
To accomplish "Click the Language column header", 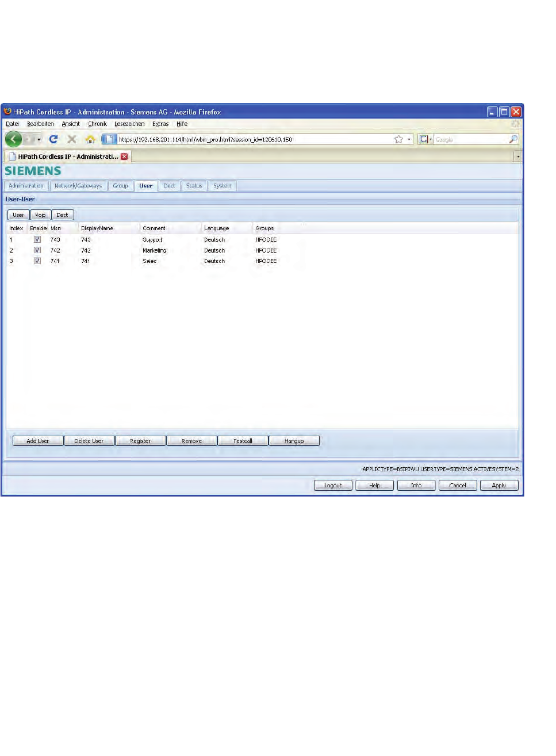I will tap(217, 228).
